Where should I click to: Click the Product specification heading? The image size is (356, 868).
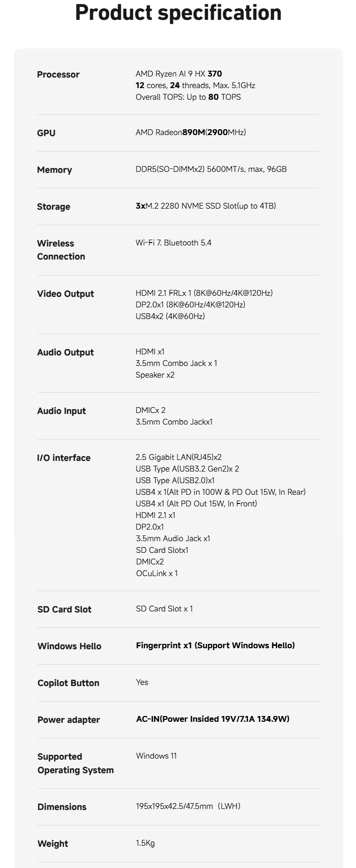click(x=178, y=13)
